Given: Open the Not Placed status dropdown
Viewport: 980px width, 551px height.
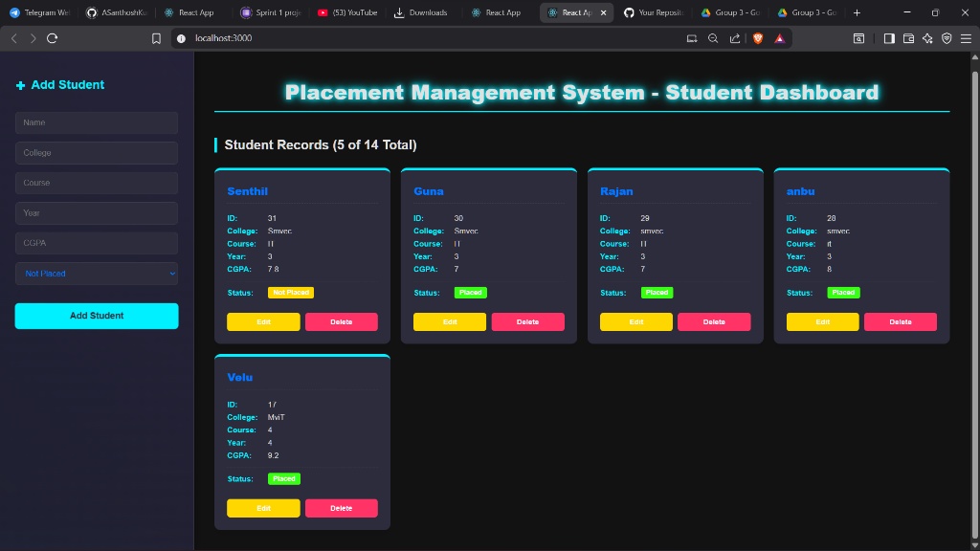Looking at the screenshot, I should 96,274.
